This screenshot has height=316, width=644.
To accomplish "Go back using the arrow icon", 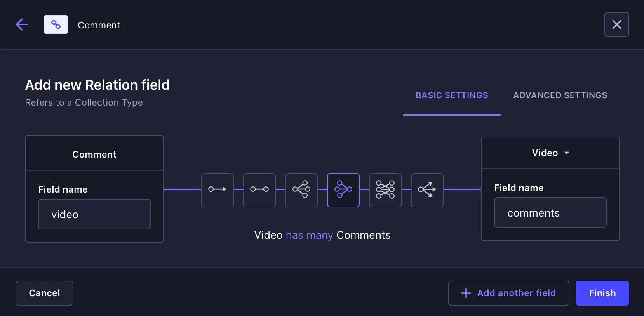I will (22, 24).
